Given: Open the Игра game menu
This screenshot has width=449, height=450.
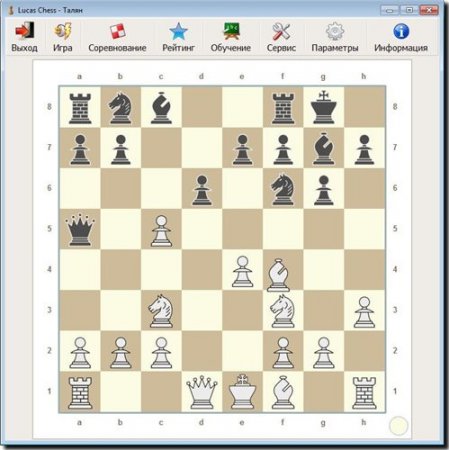Looking at the screenshot, I should coord(63,37).
